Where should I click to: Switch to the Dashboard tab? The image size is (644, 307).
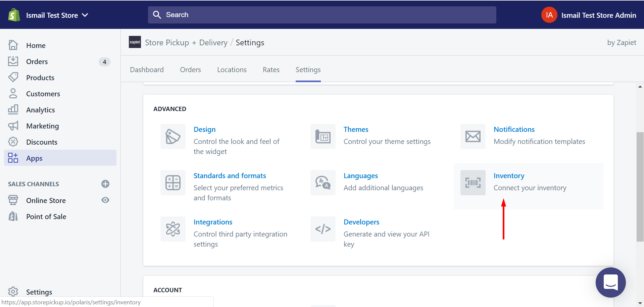tap(147, 69)
